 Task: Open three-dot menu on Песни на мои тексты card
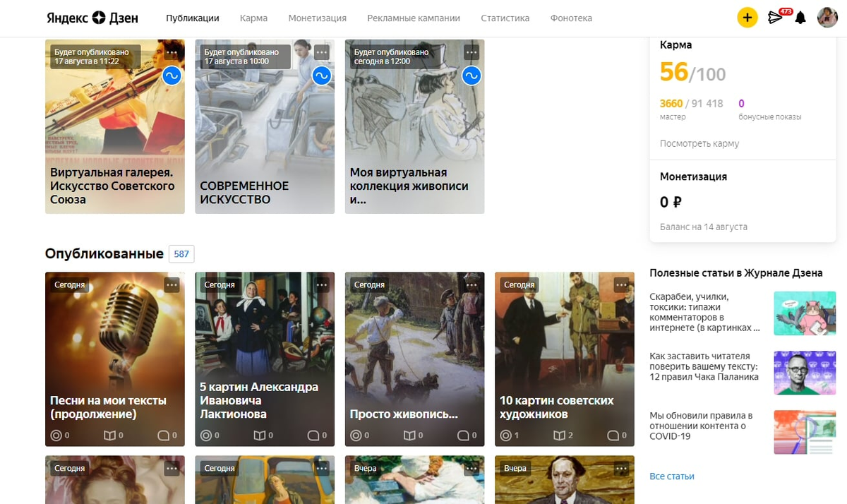(x=172, y=284)
